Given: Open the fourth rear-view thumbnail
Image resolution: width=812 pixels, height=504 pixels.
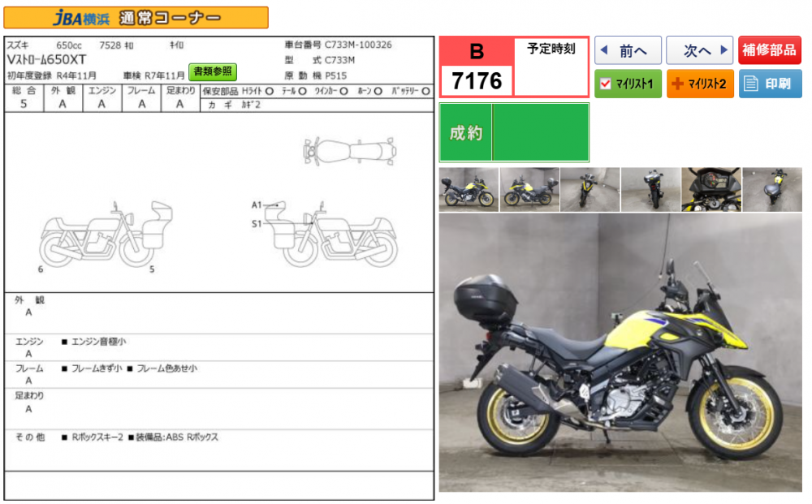Looking at the screenshot, I should point(650,190).
